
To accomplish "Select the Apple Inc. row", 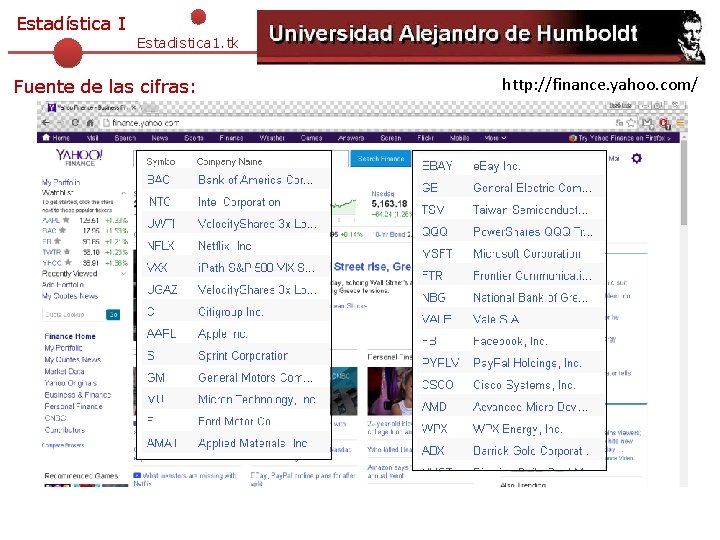I will pos(234,334).
